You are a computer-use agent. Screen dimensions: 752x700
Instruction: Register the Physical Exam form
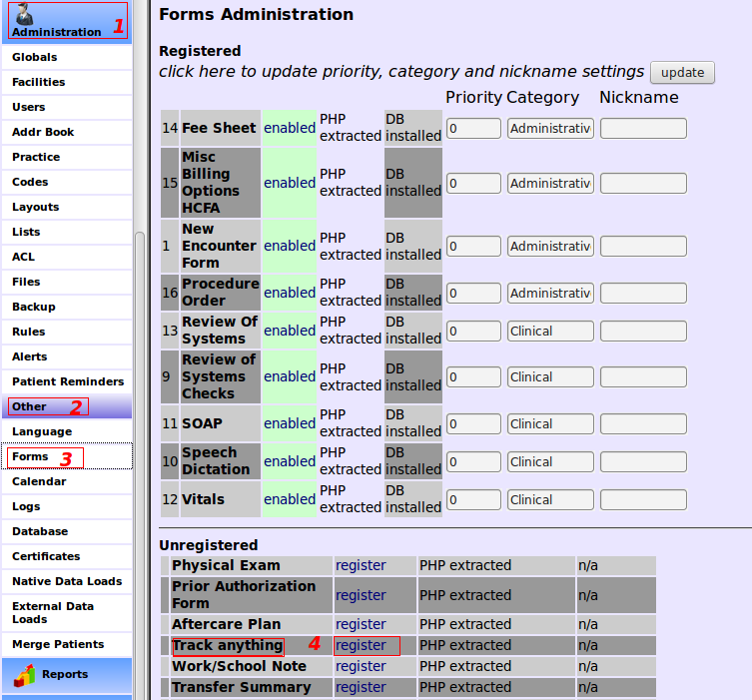361,565
